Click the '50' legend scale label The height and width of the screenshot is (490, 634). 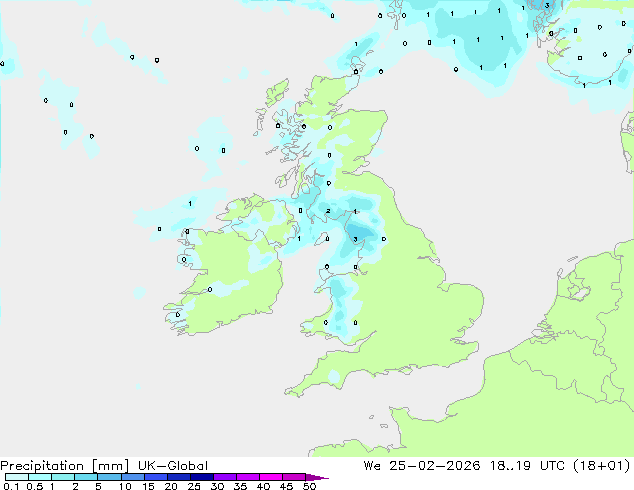click(x=309, y=486)
